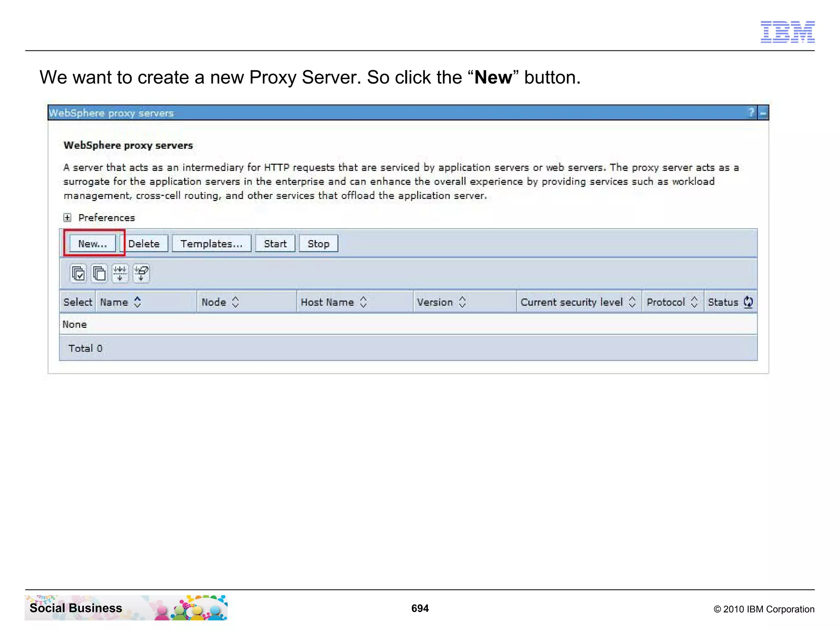
Task: Sort by Current security level arrows
Action: 632,302
